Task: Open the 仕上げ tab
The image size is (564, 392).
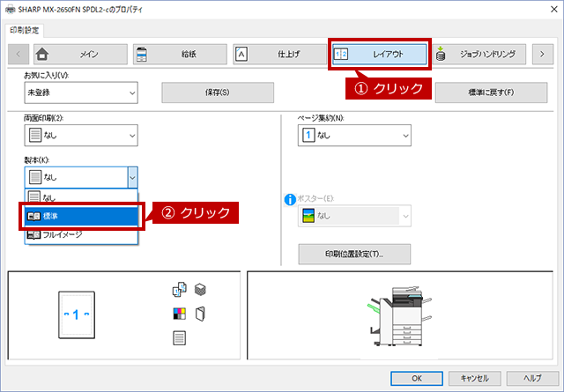Action: (280, 55)
